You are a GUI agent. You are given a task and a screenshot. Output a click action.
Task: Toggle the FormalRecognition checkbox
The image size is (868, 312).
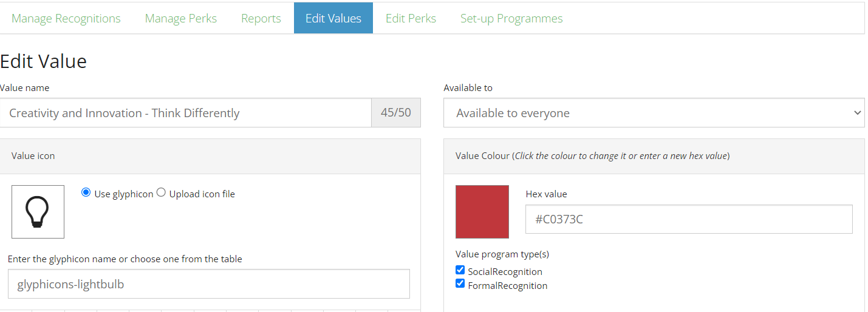pos(460,284)
